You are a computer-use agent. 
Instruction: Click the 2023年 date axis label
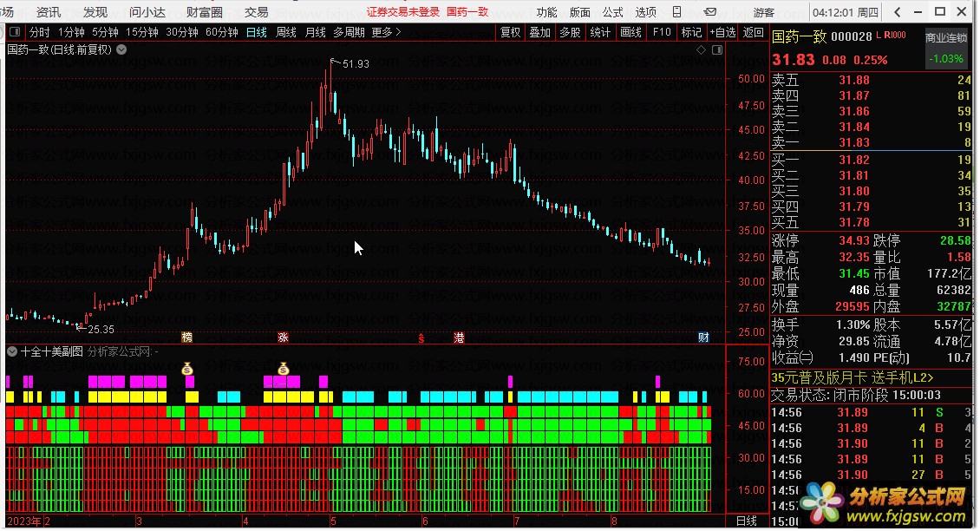click(24, 521)
